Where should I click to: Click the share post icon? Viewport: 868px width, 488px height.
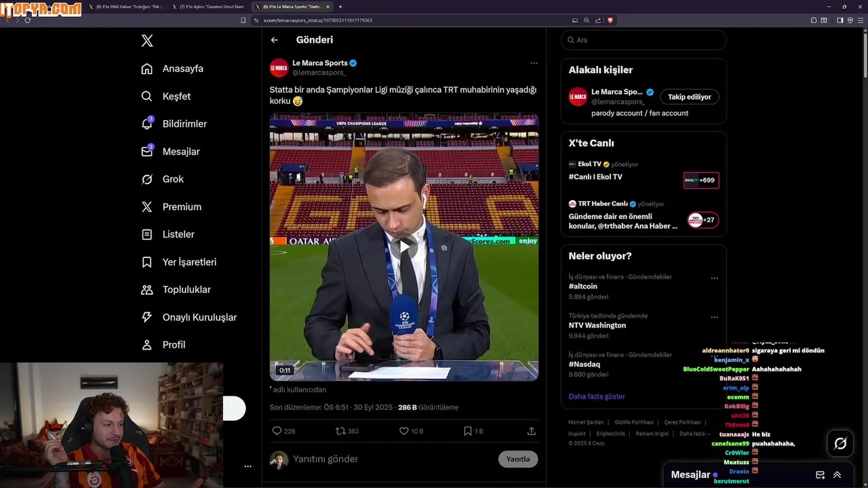[532, 431]
